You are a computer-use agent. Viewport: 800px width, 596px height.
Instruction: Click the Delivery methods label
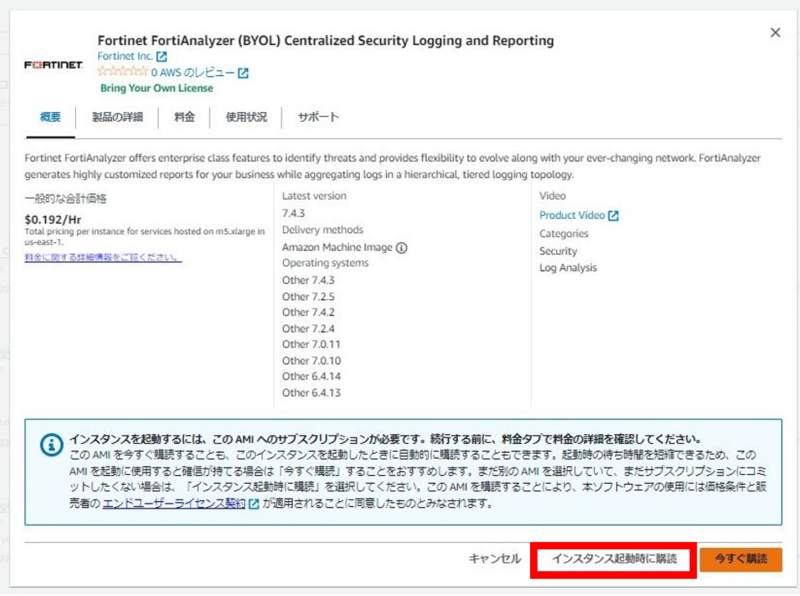coord(322,230)
